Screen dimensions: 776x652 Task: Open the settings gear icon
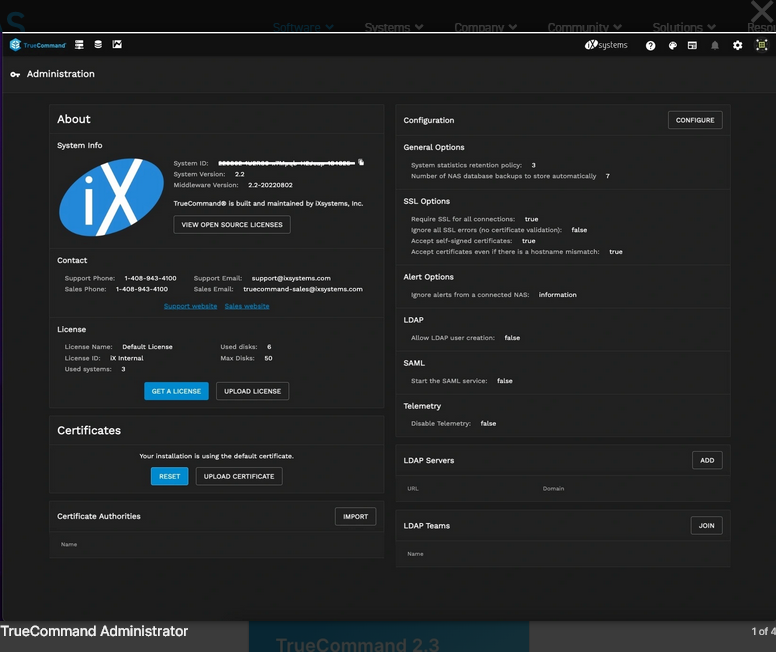(x=737, y=46)
